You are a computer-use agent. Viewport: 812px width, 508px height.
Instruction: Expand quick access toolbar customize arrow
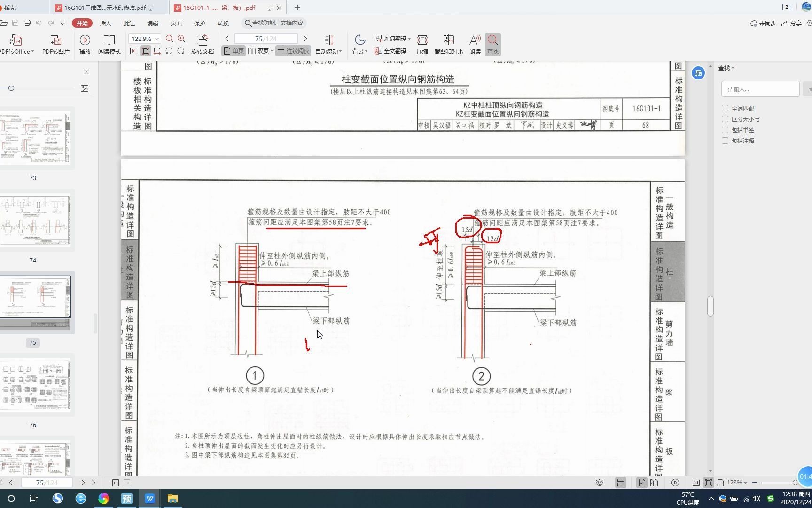tap(62, 23)
